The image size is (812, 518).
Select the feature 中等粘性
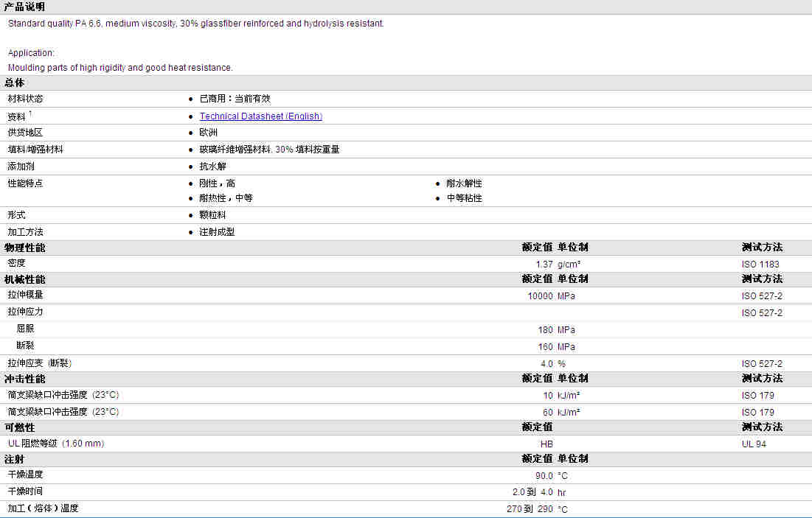464,198
